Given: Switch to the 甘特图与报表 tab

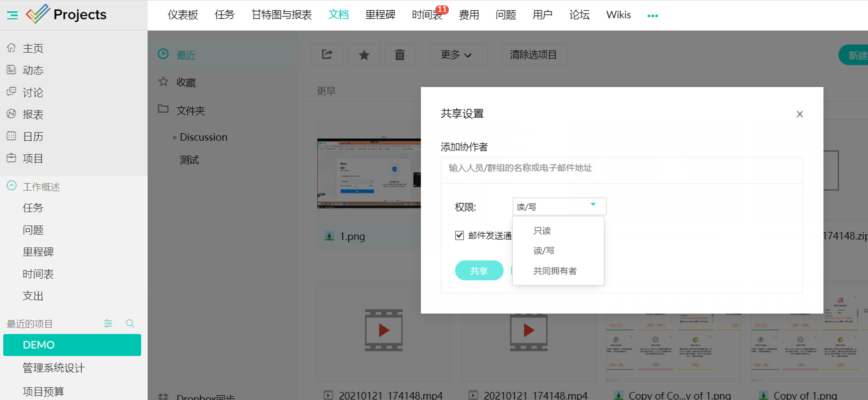Looking at the screenshot, I should [281, 15].
